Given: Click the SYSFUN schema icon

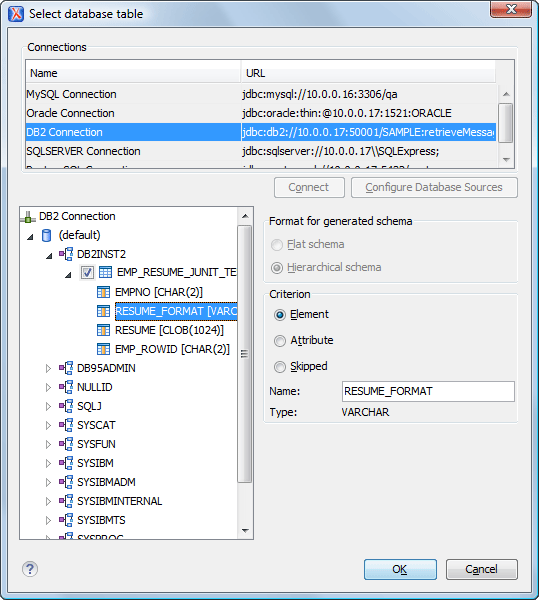Looking at the screenshot, I should pyautogui.click(x=66, y=444).
